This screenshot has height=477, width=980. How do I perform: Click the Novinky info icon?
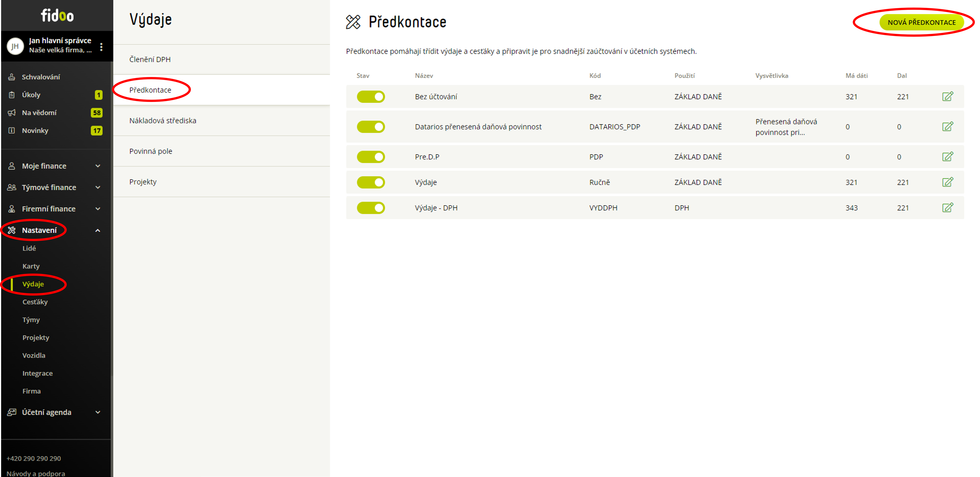[x=12, y=131]
